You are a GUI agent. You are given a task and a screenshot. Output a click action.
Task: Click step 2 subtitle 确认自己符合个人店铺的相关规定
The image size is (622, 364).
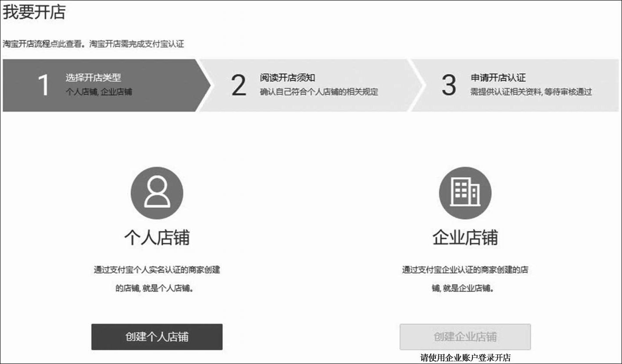(318, 92)
